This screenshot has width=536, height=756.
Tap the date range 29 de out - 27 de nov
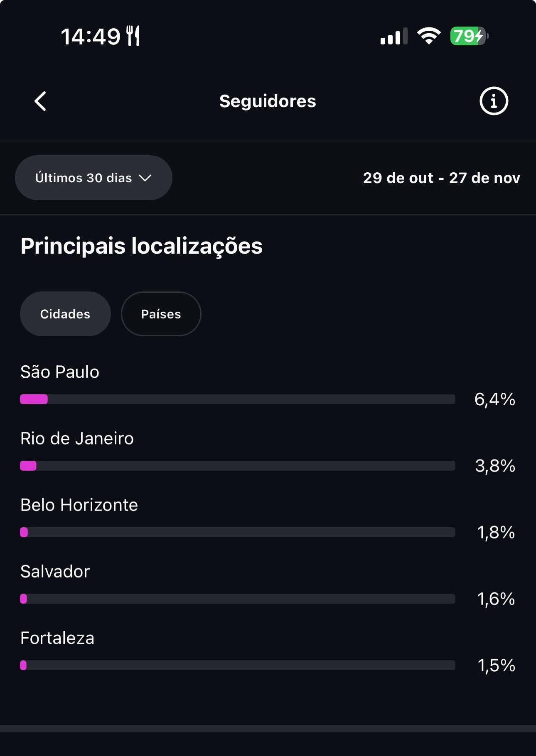click(441, 178)
